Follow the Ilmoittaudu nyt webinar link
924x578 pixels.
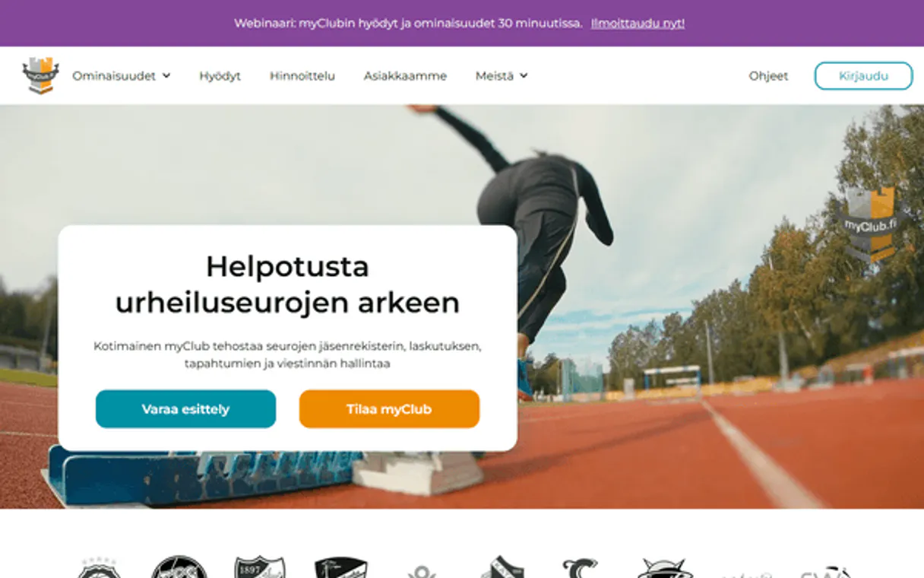point(638,24)
